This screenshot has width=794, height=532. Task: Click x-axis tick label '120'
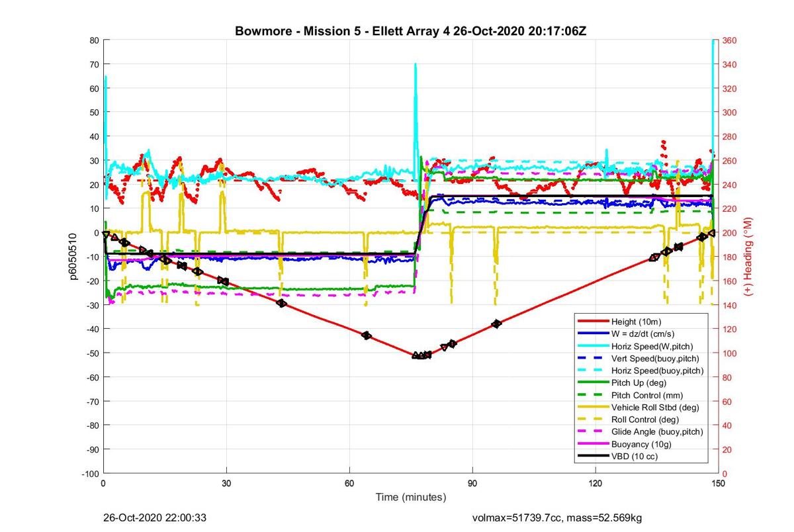[x=595, y=484]
